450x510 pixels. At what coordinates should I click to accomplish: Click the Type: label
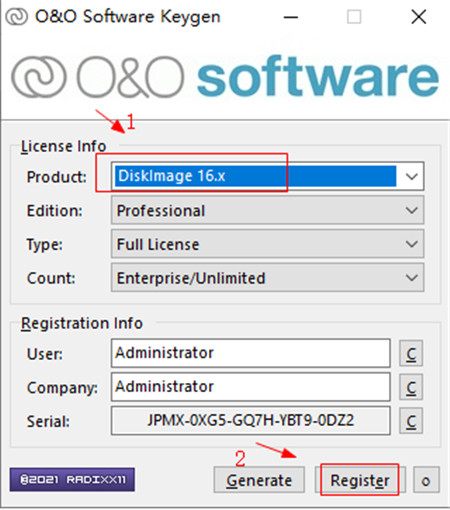pos(45,245)
